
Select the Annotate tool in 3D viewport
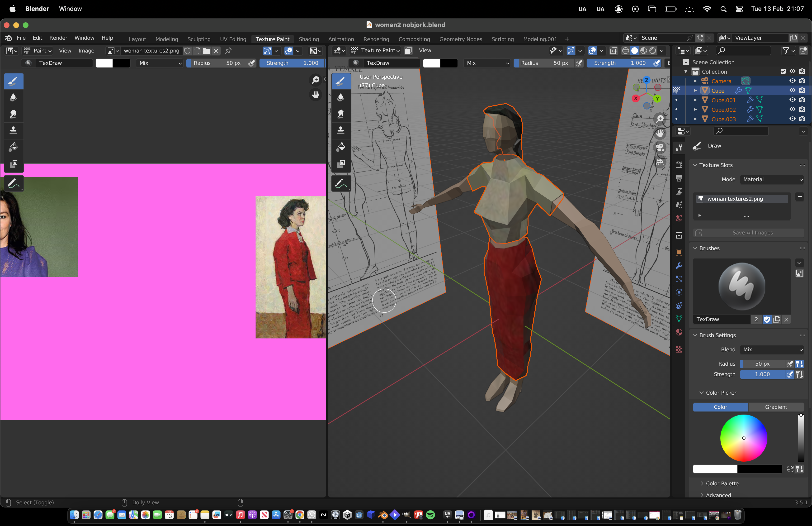pos(340,184)
